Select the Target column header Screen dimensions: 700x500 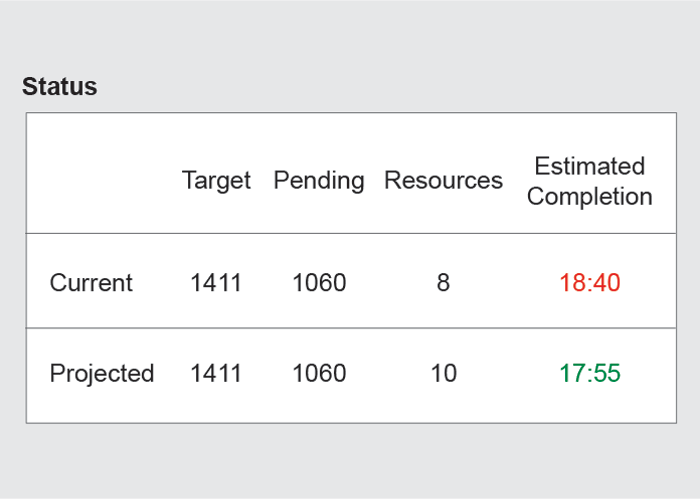(x=216, y=181)
